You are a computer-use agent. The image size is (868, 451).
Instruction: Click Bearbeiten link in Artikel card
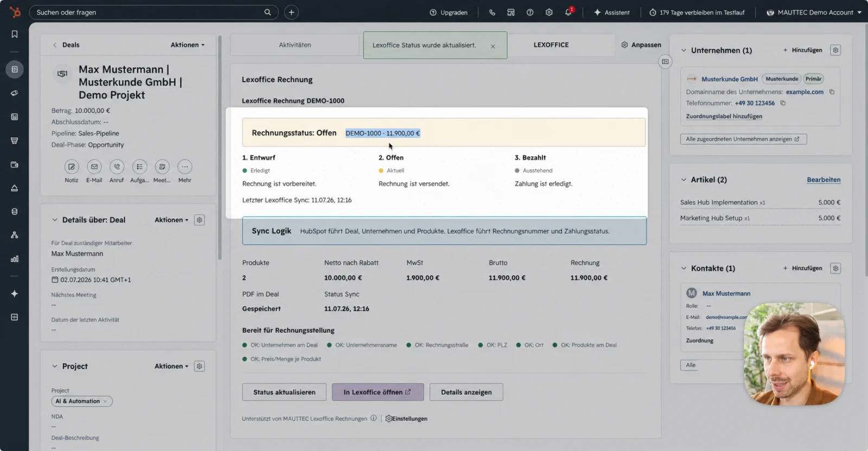[x=824, y=179]
